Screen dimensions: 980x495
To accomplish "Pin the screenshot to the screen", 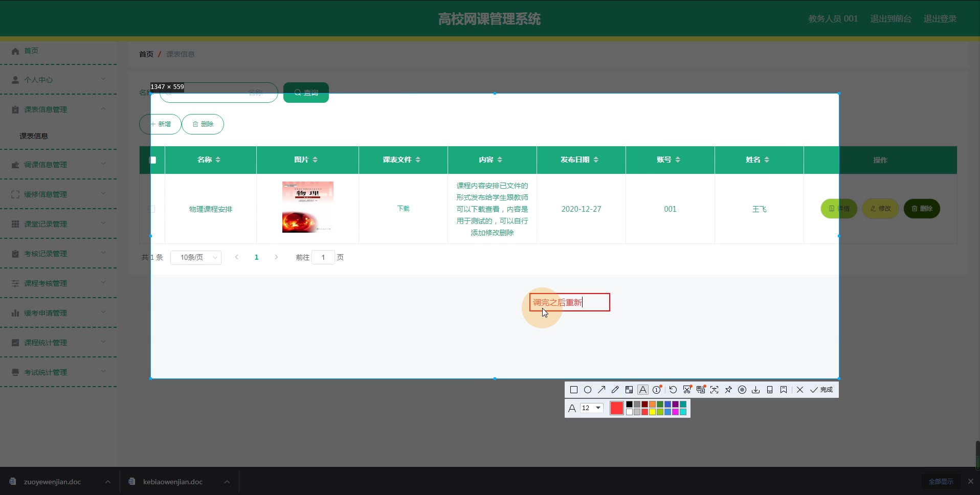I will pyautogui.click(x=728, y=390).
